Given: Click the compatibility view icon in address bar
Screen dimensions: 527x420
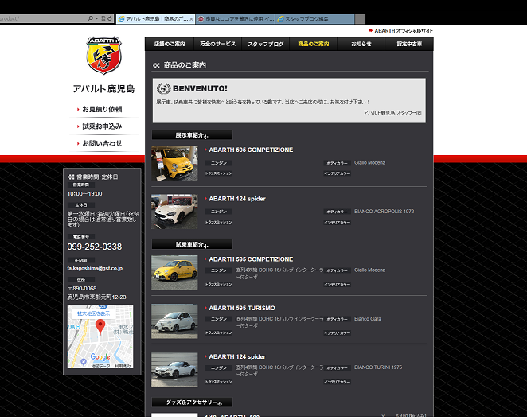Looking at the screenshot, I should [103, 18].
